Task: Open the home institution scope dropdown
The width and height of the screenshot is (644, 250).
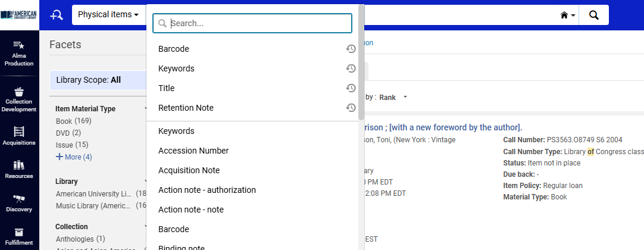Action: [x=568, y=15]
